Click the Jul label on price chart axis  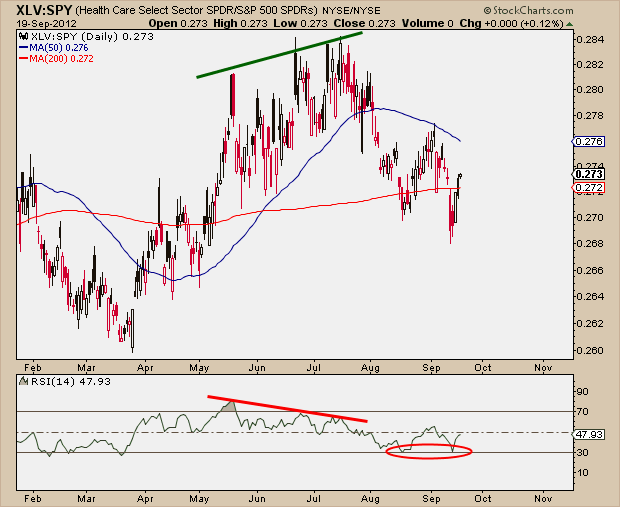tap(314, 368)
